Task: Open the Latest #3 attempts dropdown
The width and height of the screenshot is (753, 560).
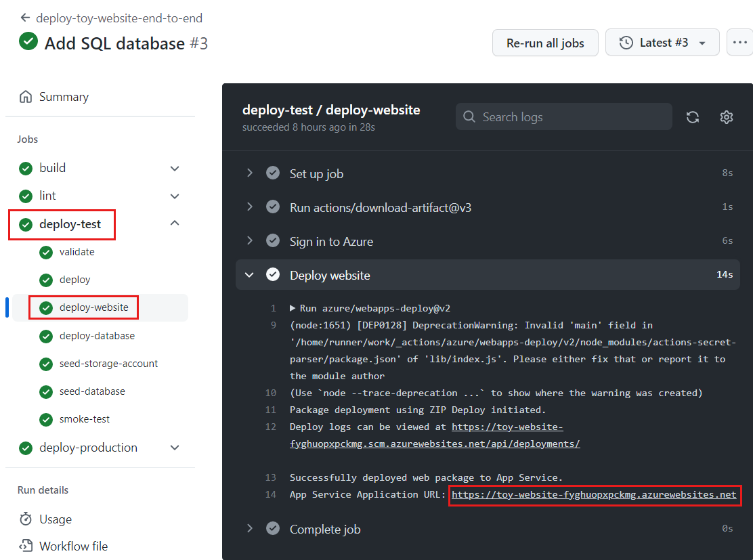Action: click(x=662, y=43)
